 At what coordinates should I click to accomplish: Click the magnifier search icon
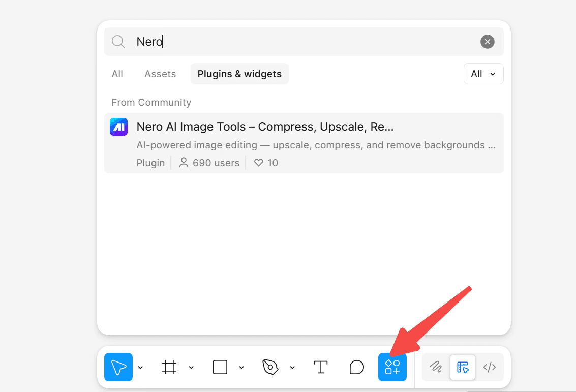click(118, 42)
